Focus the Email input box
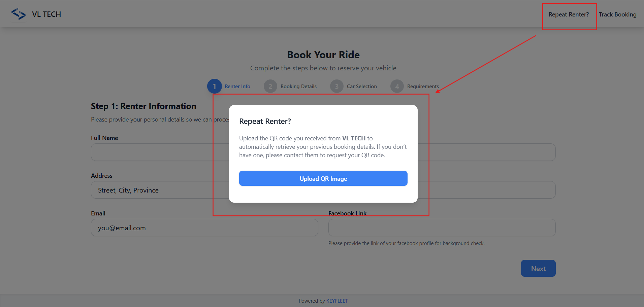The height and width of the screenshot is (307, 644). tap(204, 228)
